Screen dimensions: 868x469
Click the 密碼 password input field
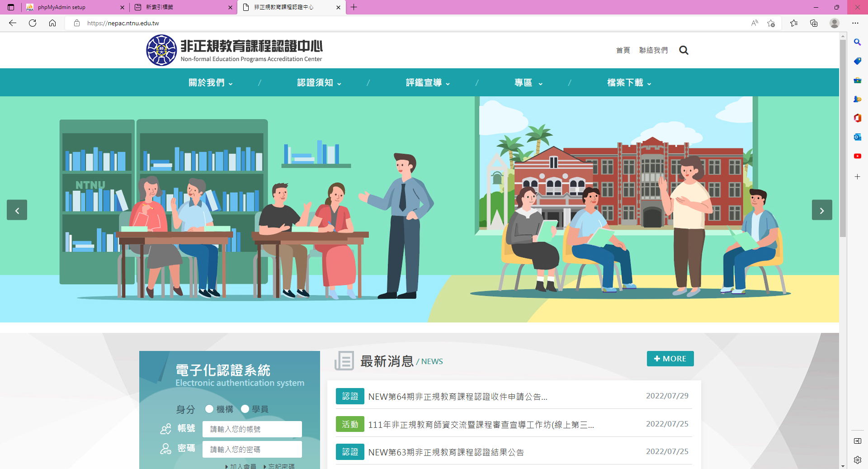(x=252, y=450)
